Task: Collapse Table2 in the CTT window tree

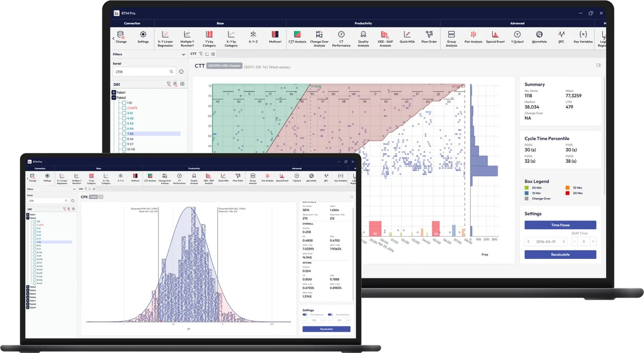Action: tap(114, 98)
